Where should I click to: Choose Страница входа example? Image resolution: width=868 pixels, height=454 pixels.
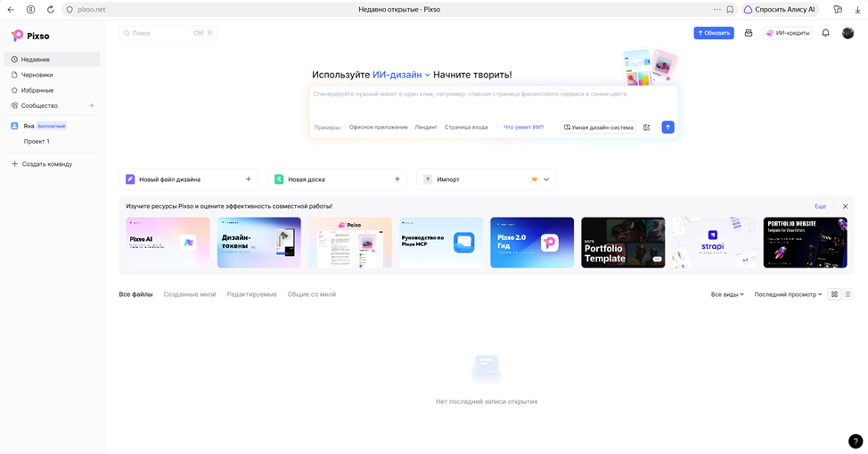(x=466, y=127)
